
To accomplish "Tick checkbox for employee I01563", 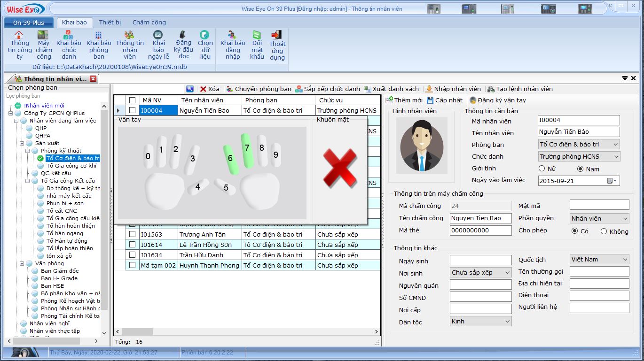I will (x=132, y=234).
